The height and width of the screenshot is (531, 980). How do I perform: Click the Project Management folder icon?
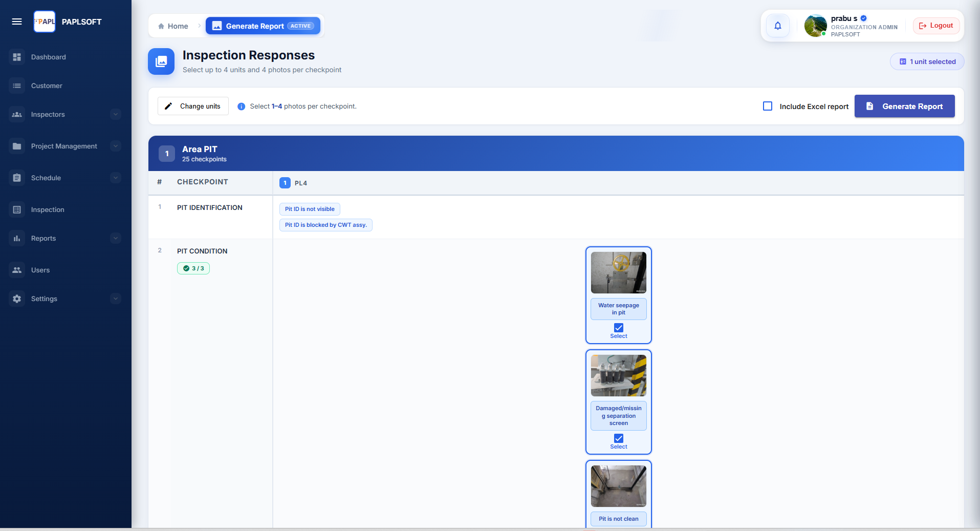click(17, 146)
